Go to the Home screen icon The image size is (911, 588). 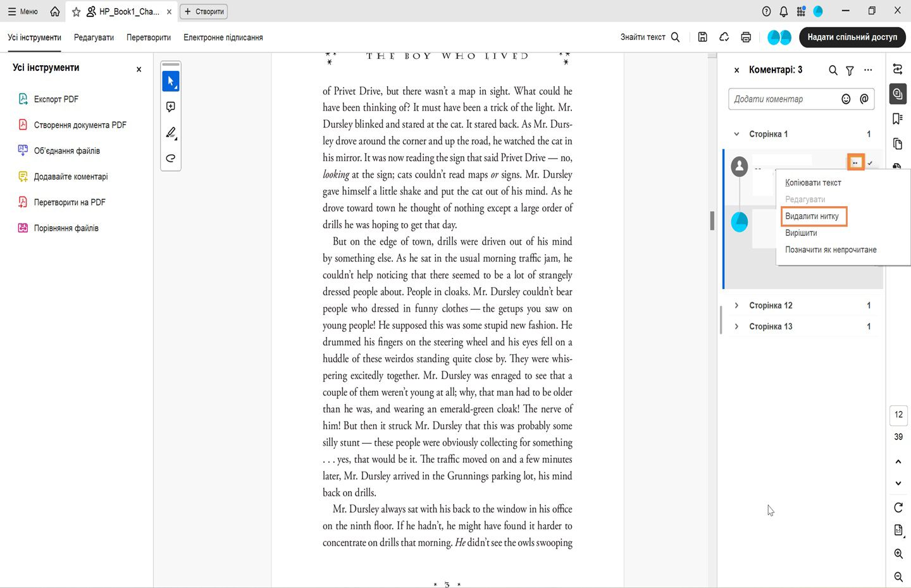[x=55, y=11]
